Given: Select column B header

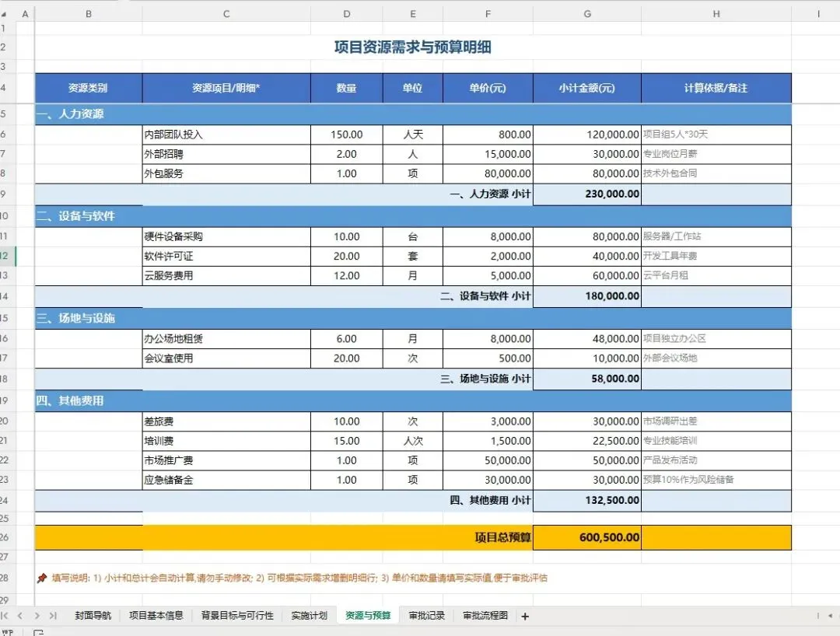Looking at the screenshot, I should click(x=89, y=15).
